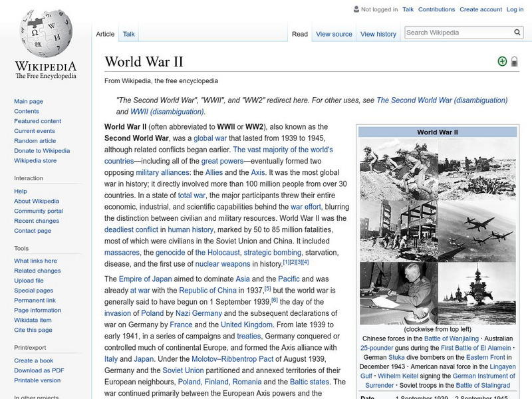Click What links here tool
This screenshot has width=532, height=399.
click(35, 261)
